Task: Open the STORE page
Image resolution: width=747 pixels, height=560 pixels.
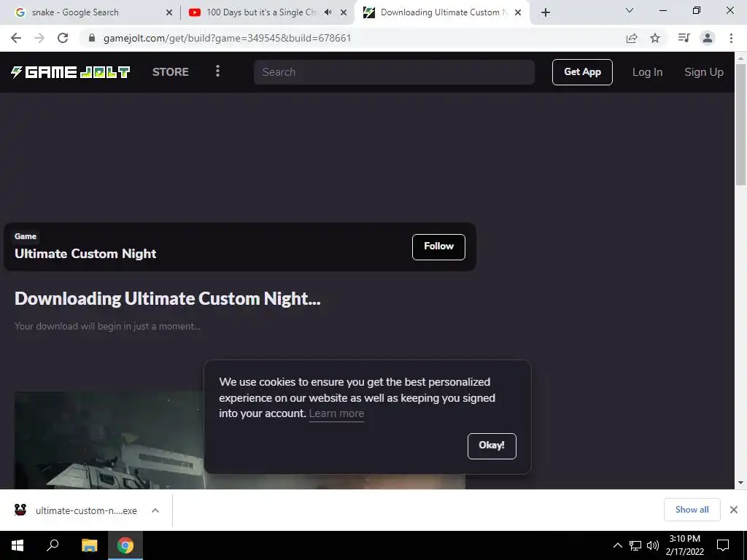Action: coord(171,72)
